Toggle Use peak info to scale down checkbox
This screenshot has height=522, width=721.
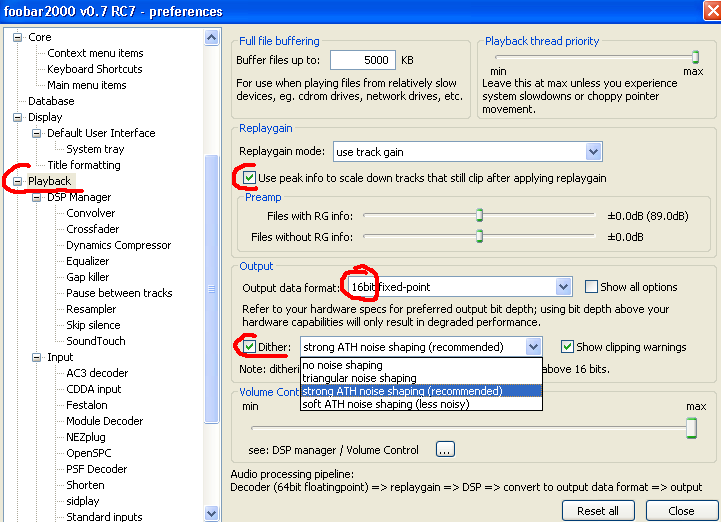249,178
